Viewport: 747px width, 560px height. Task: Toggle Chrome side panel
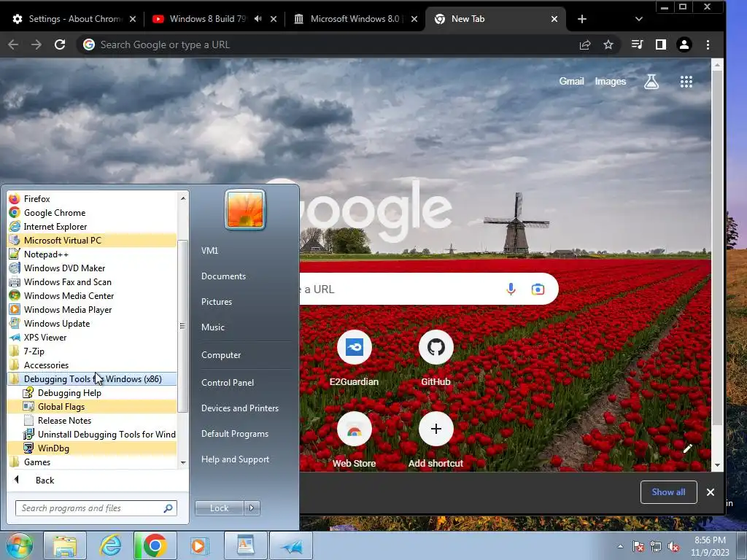[x=661, y=44]
